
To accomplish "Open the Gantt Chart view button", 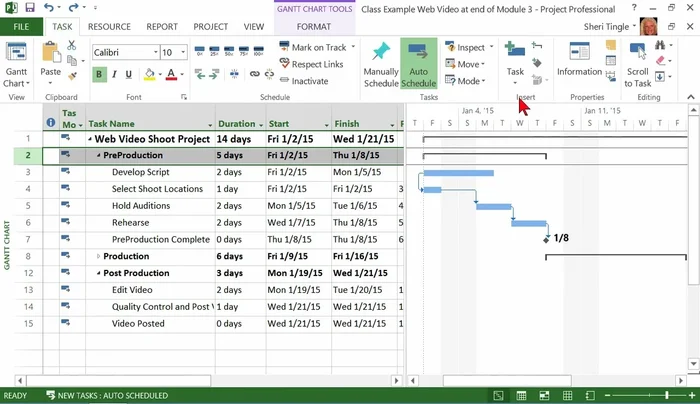I will tap(16, 65).
